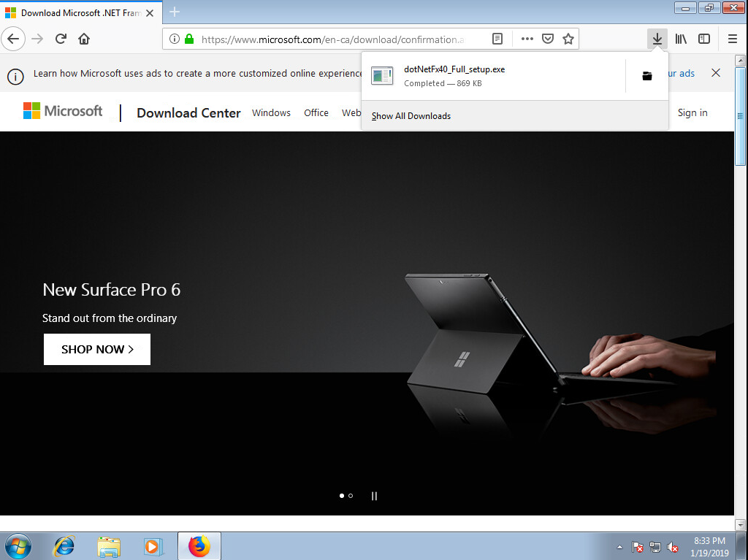Reload the current page
Viewport: 748px width, 560px height.
coord(61,39)
